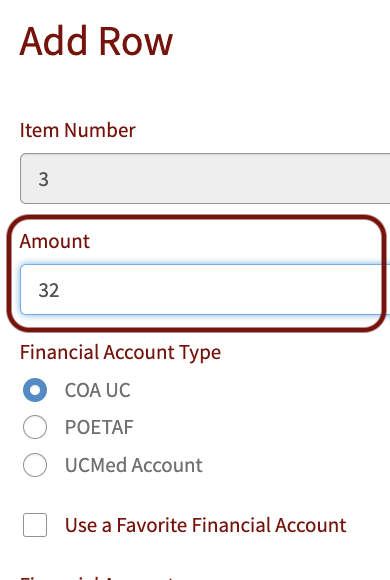Click the empty circle beside POETAF

[35, 427]
